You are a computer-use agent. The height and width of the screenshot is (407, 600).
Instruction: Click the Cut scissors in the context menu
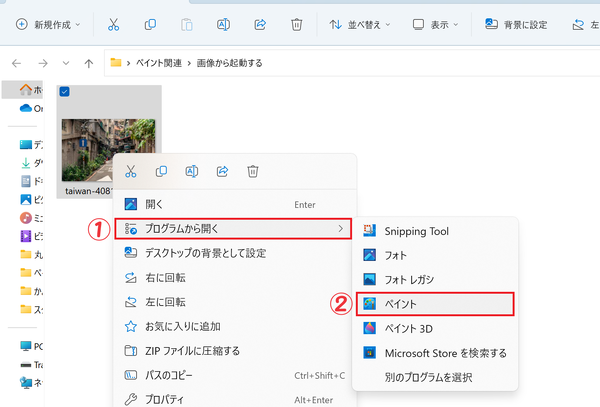[131, 171]
